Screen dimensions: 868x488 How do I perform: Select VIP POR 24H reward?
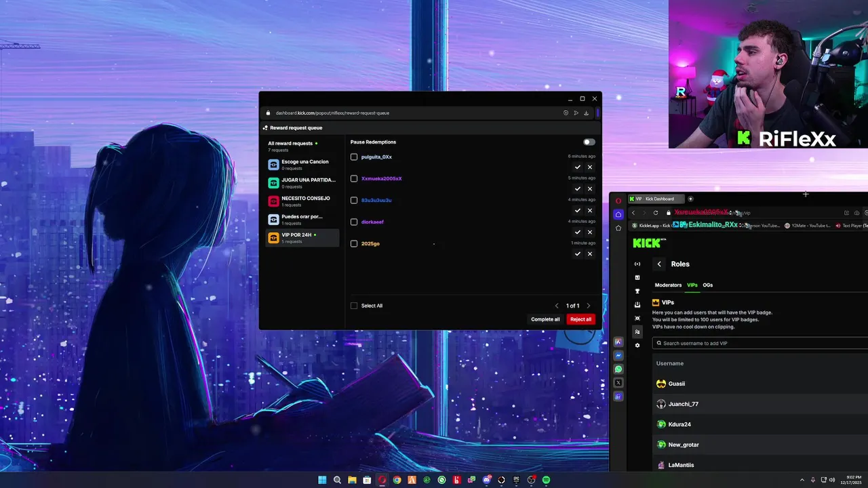(302, 238)
